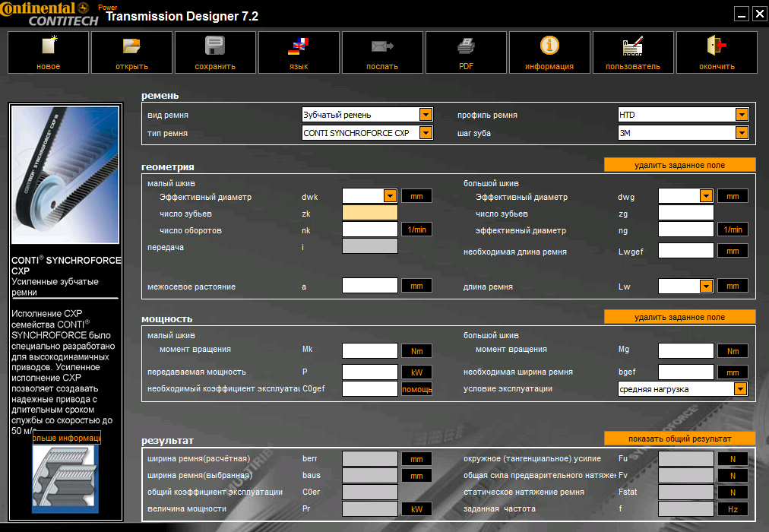Focus the zk number of teeth field

pos(370,212)
